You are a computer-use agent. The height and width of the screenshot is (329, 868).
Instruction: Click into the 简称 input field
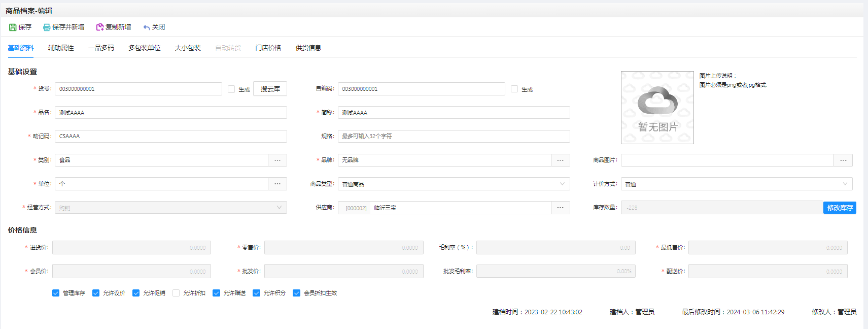click(x=454, y=113)
